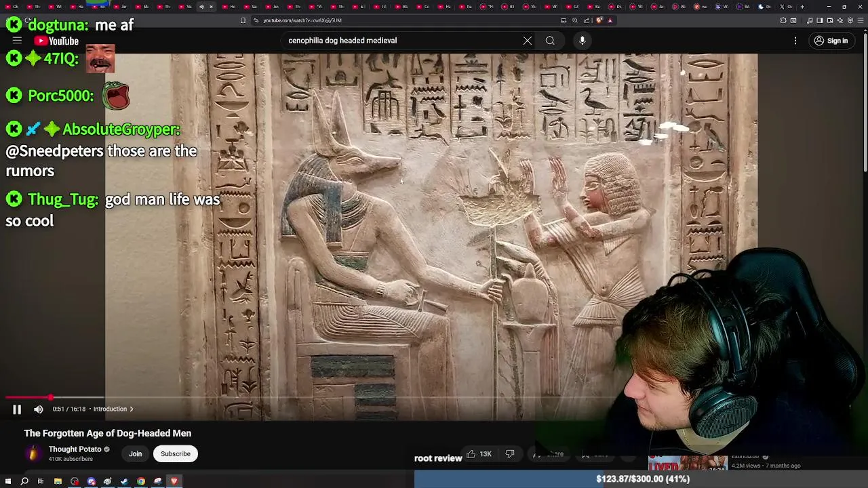Open Windows Start menu
868x488 pixels.
[x=8, y=481]
